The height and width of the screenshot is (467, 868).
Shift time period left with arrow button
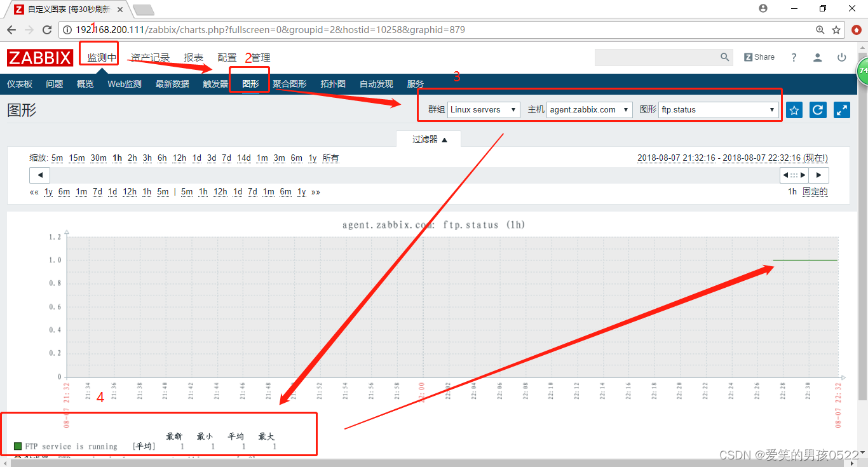coord(39,175)
